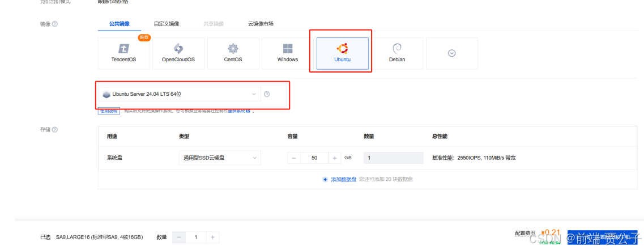This screenshot has height=250, width=644.
Task: Click help icon beside 镜像 label
Action: [55, 24]
